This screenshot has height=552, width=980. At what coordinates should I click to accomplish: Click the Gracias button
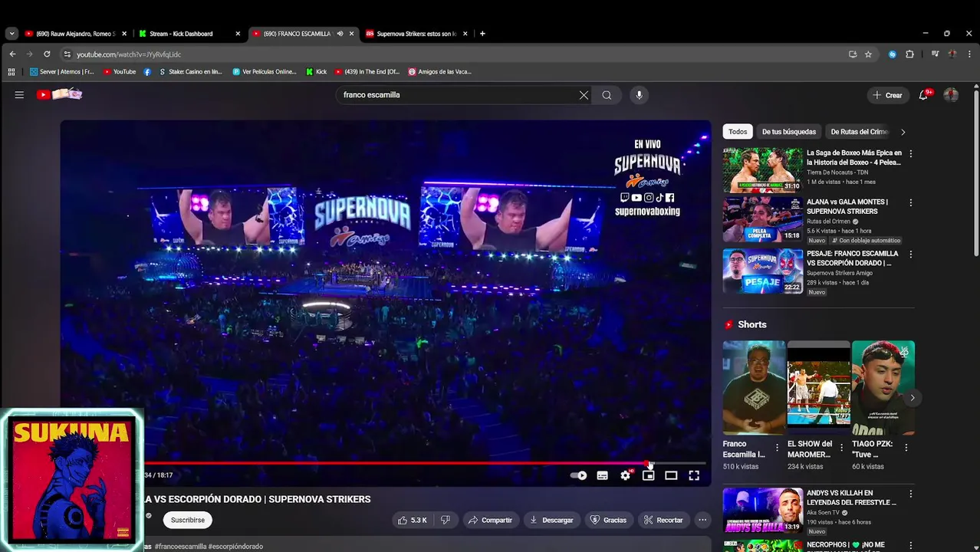(608, 520)
